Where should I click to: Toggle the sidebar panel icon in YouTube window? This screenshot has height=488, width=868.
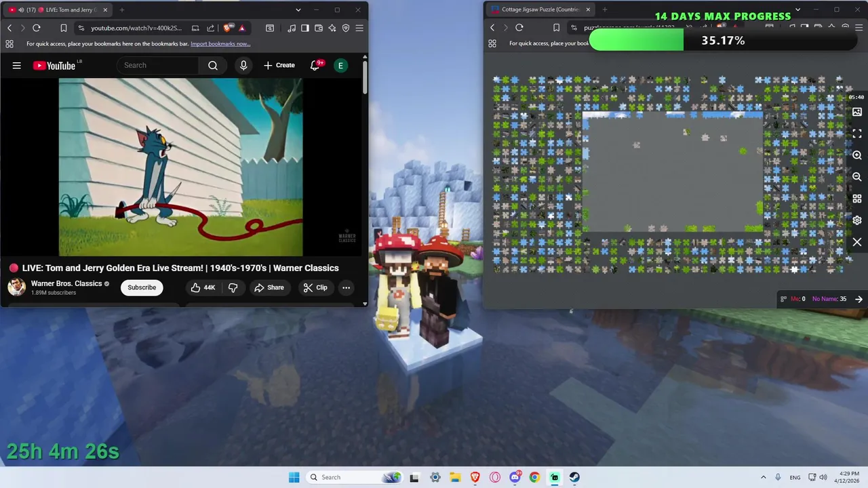coord(305,28)
